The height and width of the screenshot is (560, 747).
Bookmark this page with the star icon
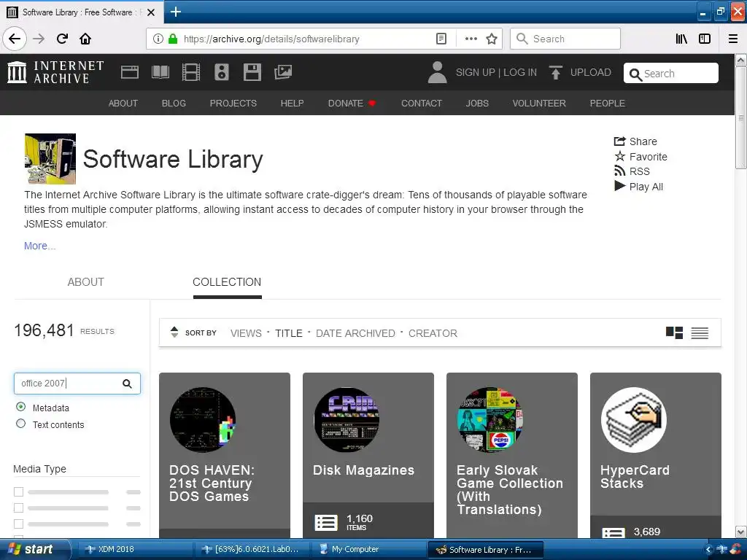pyautogui.click(x=492, y=39)
